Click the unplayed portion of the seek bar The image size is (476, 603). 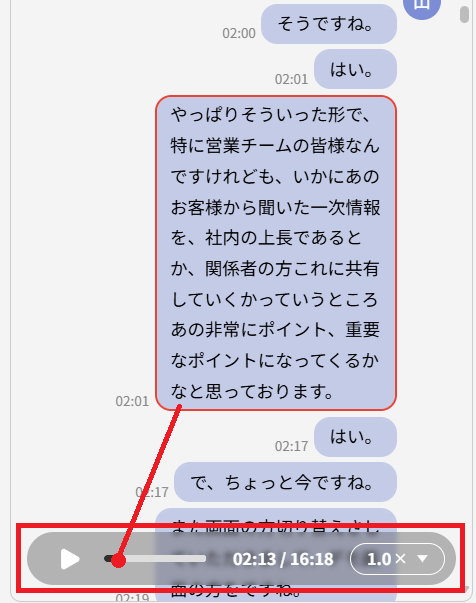166,558
